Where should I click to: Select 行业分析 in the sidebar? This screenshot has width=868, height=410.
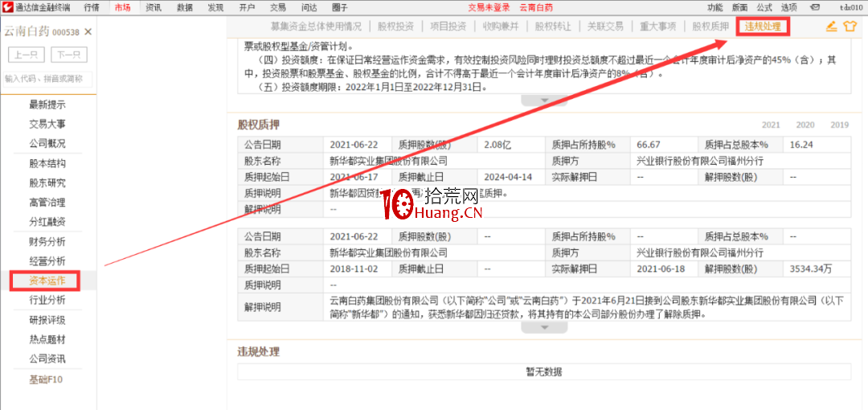pyautogui.click(x=47, y=301)
